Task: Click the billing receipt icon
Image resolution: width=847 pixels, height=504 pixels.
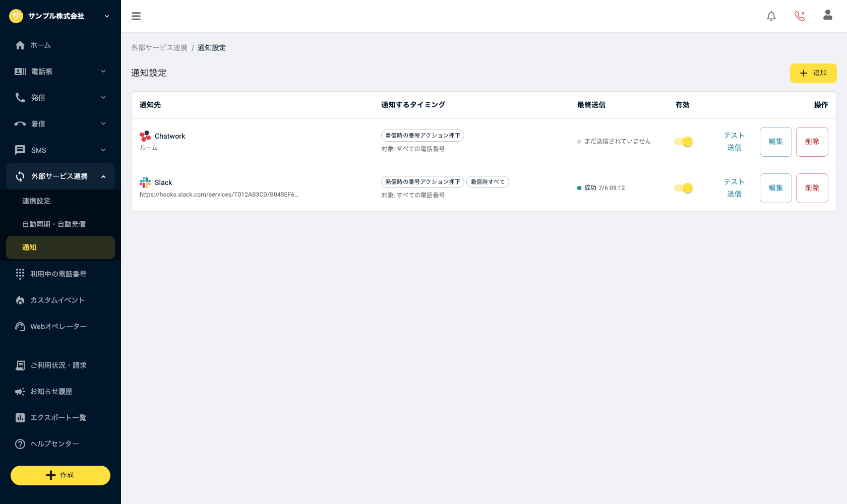Action: (x=20, y=365)
